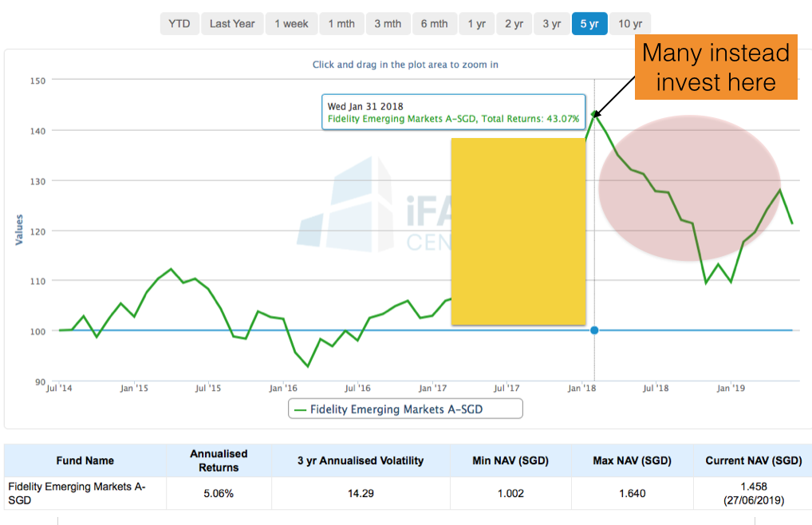Switch to the 6 mth range
Viewport: 812px width, 525px height.
point(434,24)
